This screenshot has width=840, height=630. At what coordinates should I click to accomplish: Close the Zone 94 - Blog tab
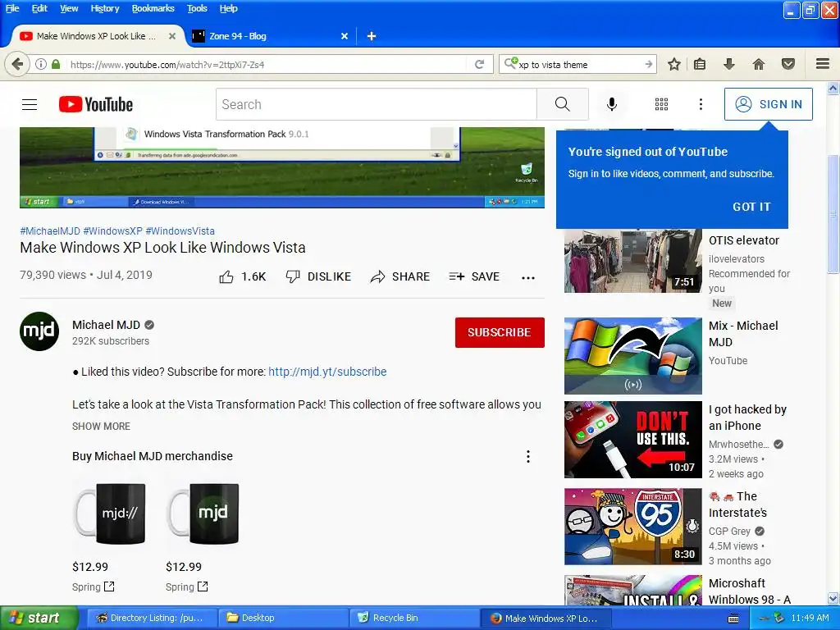pos(345,36)
